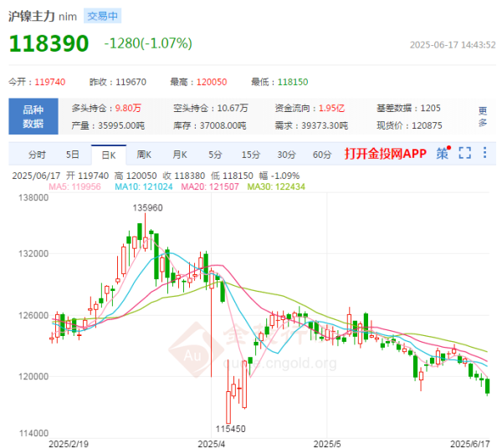Select the 15分 interval tab
This screenshot has width=502, height=448.
coord(251,155)
